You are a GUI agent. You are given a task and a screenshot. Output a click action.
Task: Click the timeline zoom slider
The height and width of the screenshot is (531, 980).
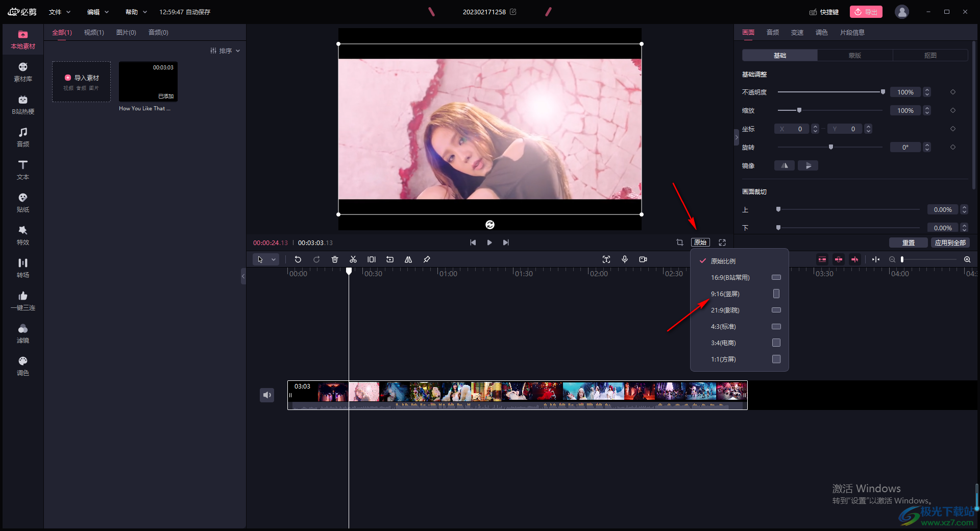[929, 259]
